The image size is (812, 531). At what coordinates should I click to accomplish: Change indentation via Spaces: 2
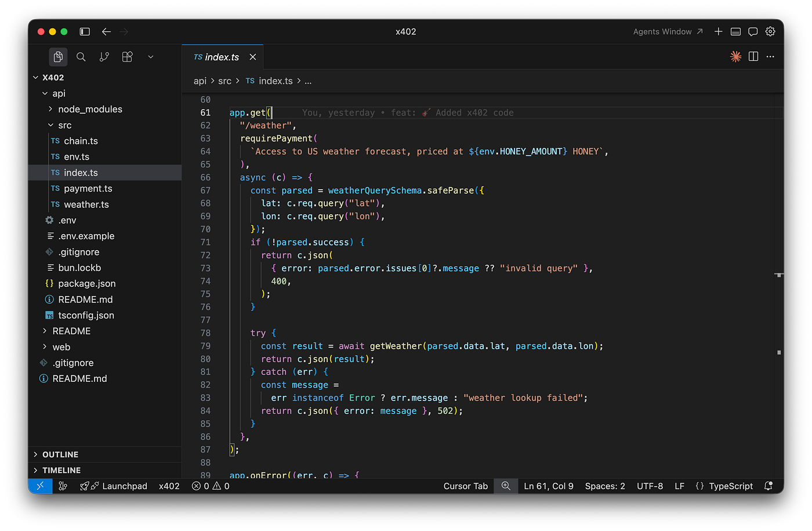pyautogui.click(x=605, y=486)
